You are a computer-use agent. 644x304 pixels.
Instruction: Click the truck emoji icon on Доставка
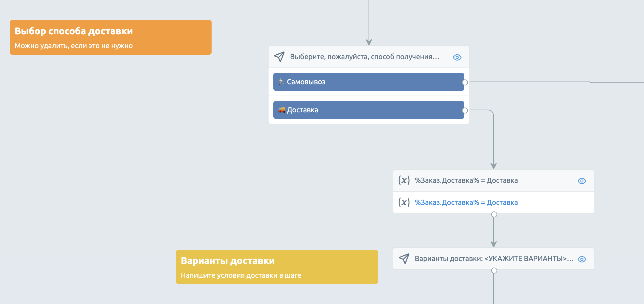(281, 110)
